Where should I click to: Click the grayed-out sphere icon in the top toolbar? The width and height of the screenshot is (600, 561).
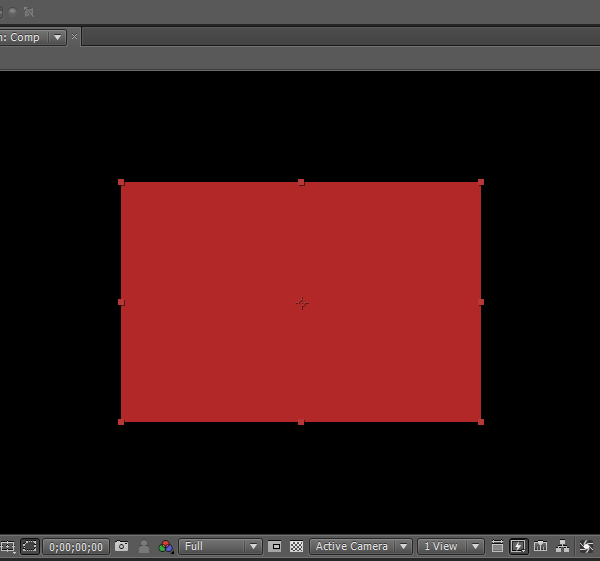click(x=13, y=12)
